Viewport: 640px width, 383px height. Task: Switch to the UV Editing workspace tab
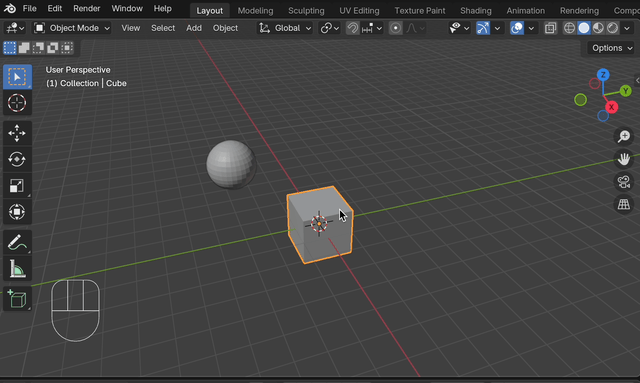(359, 11)
